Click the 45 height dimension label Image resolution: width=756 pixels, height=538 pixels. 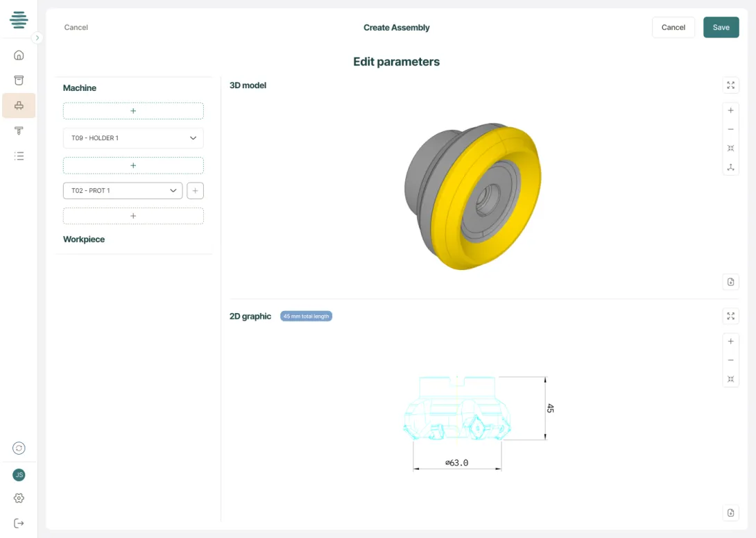[550, 408]
